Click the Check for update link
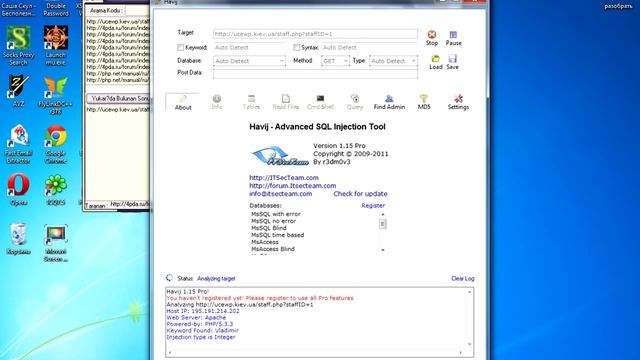Image resolution: width=640 pixels, height=360 pixels. (360, 194)
